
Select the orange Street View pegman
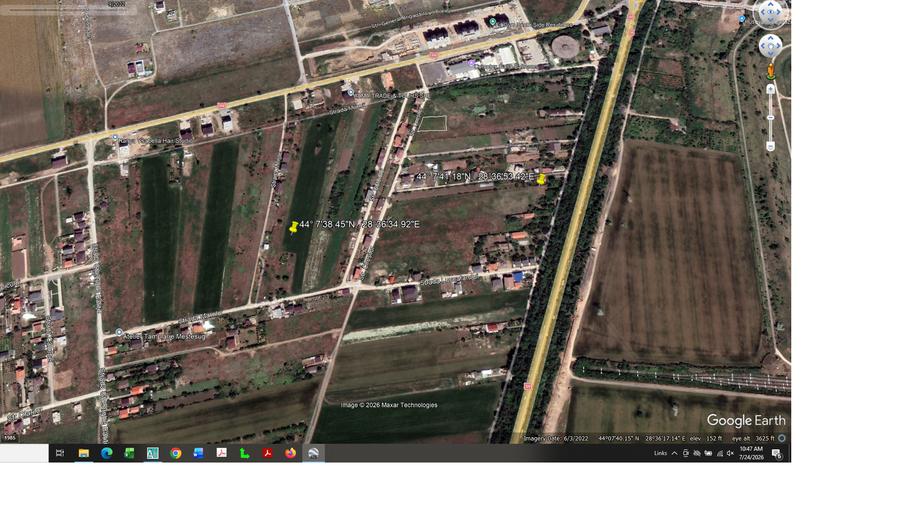point(771,72)
